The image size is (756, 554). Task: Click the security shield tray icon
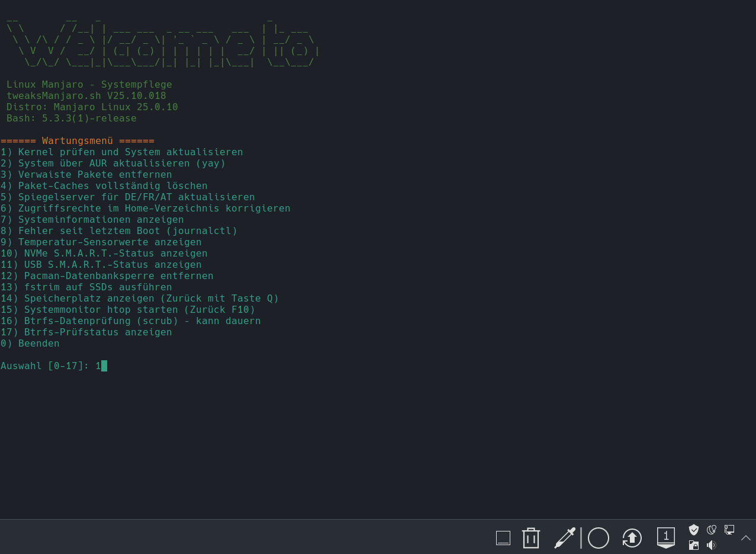[694, 530]
